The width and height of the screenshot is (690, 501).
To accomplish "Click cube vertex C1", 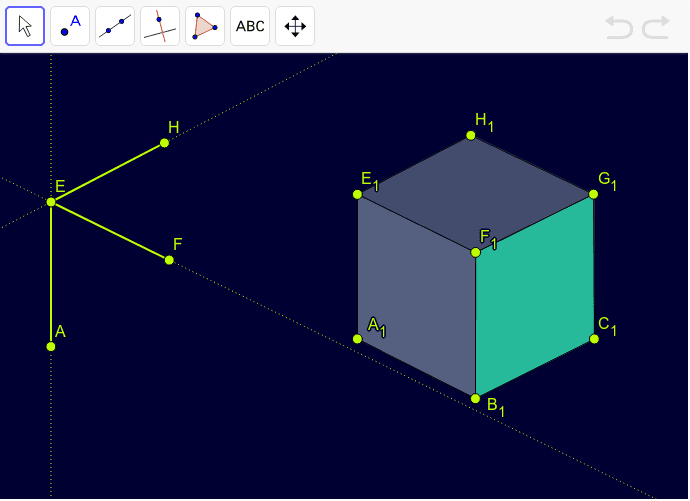I will point(594,339).
